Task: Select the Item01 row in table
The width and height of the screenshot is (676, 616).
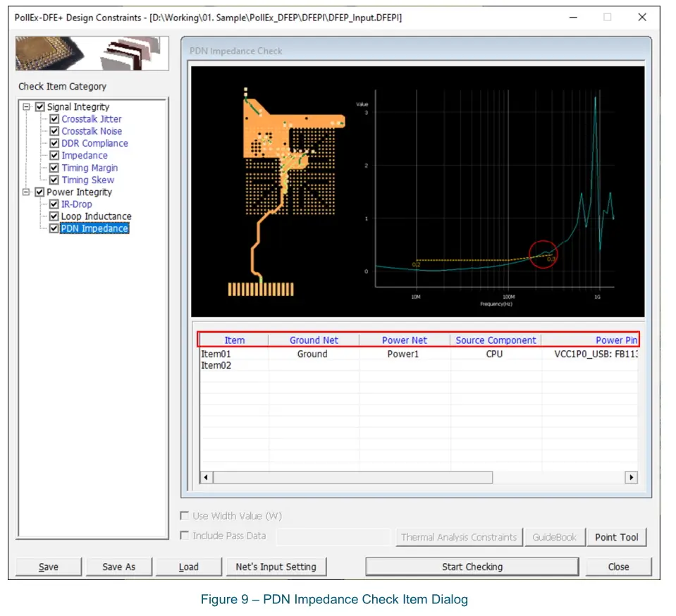Action: pyautogui.click(x=216, y=354)
